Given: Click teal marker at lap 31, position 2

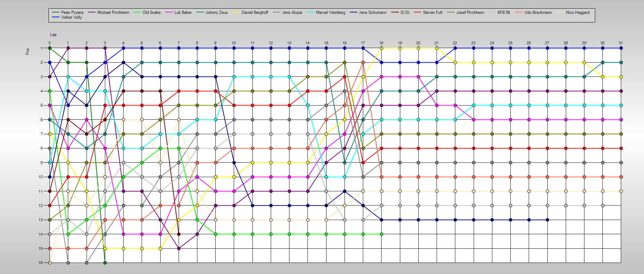Looking at the screenshot, I should [x=621, y=62].
